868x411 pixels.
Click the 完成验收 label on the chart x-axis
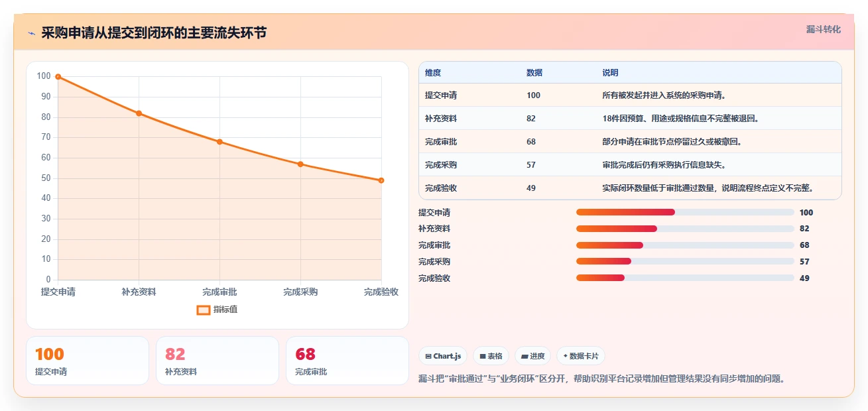click(x=381, y=292)
